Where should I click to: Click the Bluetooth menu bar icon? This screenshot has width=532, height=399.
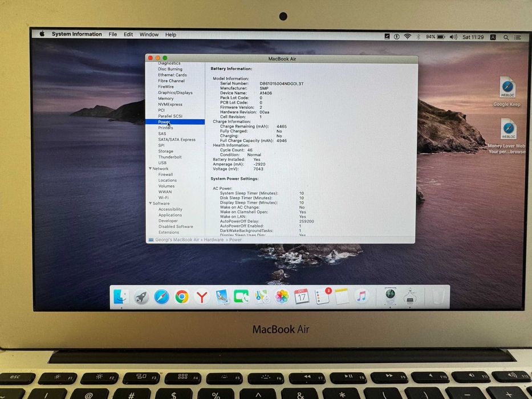pos(418,36)
